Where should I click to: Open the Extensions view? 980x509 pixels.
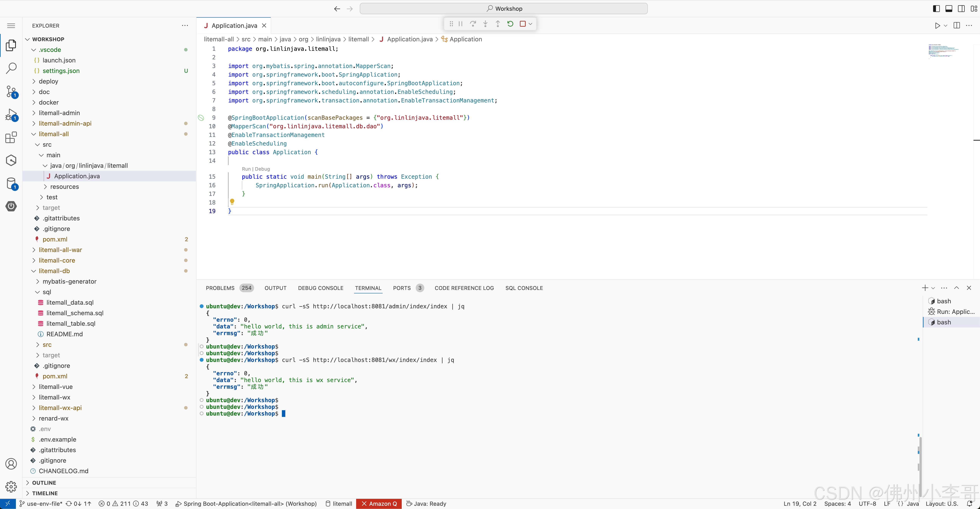(x=11, y=137)
